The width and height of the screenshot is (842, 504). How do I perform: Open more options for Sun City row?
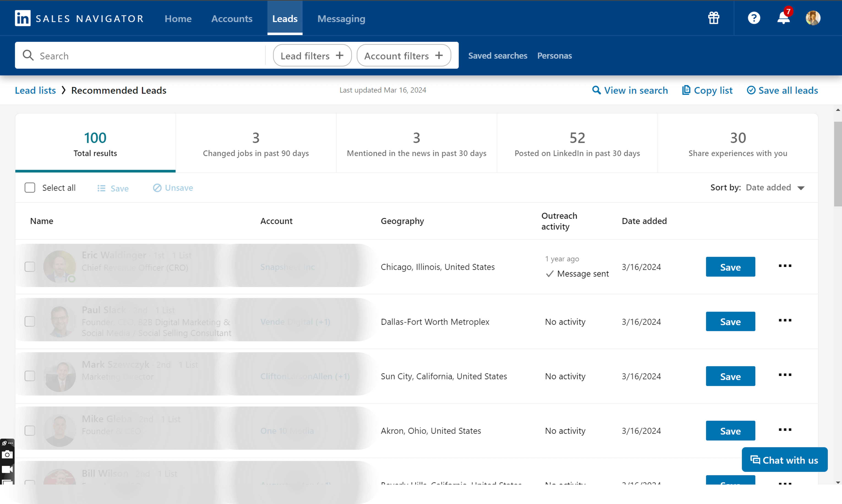(x=785, y=375)
